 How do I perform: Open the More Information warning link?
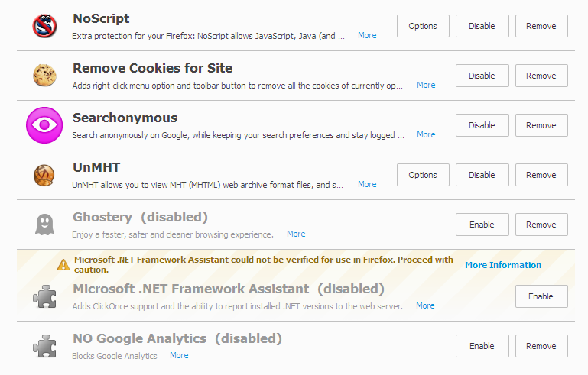(502, 265)
